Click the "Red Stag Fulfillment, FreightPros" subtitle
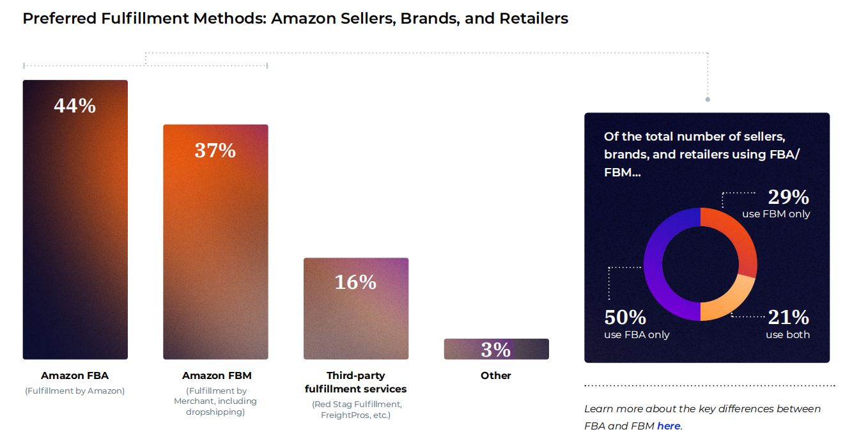 (355, 410)
